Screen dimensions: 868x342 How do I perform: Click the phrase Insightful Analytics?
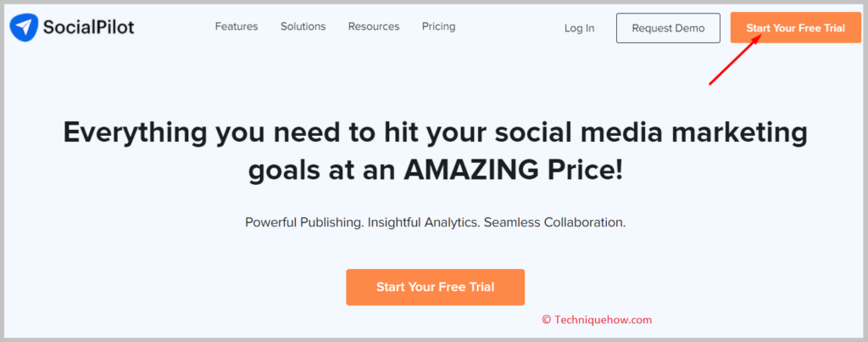coord(424,223)
